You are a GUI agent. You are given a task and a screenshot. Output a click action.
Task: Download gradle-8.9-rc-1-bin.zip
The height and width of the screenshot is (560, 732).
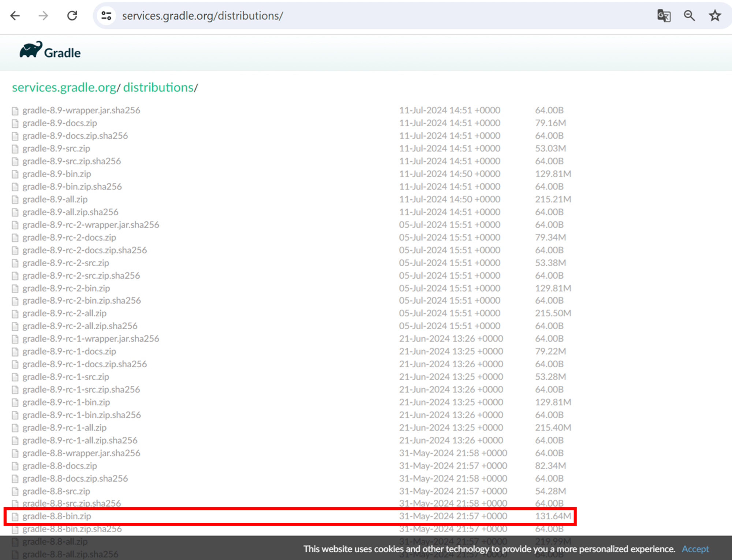[x=66, y=402]
